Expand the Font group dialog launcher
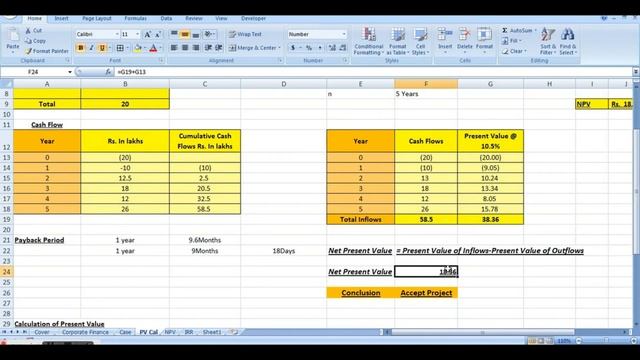This screenshot has height=360, width=640. (161, 60)
